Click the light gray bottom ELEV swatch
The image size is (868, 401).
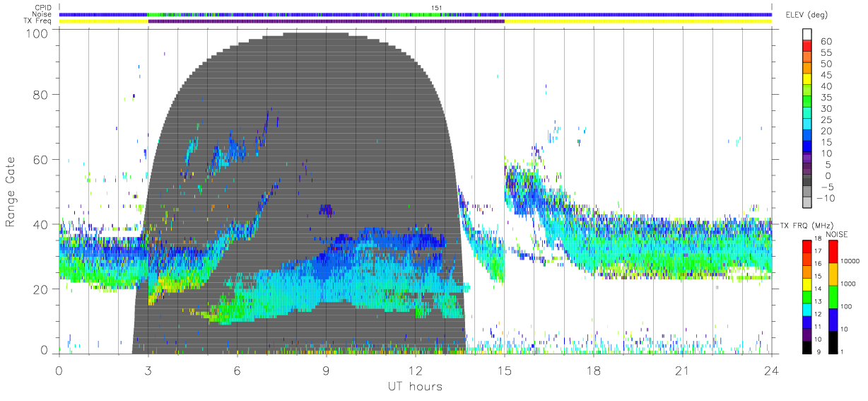pos(807,202)
